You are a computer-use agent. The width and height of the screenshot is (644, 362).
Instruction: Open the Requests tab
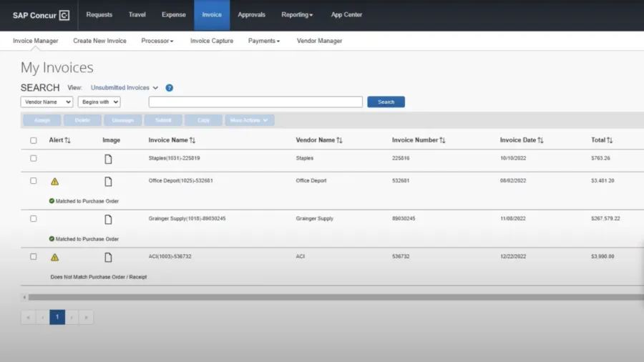click(99, 15)
